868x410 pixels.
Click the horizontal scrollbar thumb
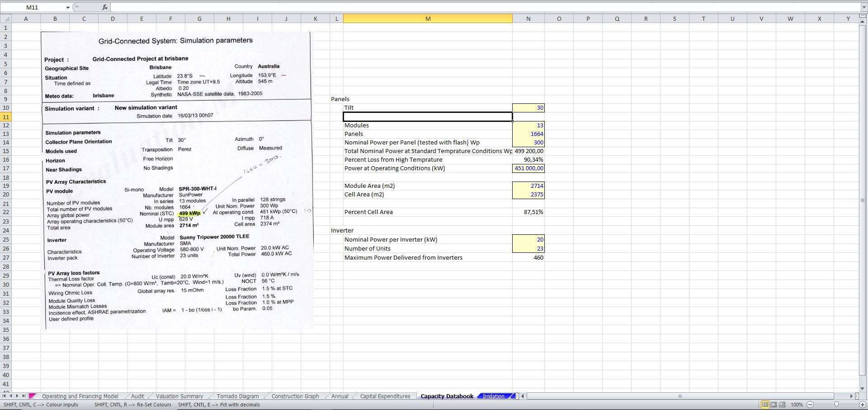pos(679,396)
